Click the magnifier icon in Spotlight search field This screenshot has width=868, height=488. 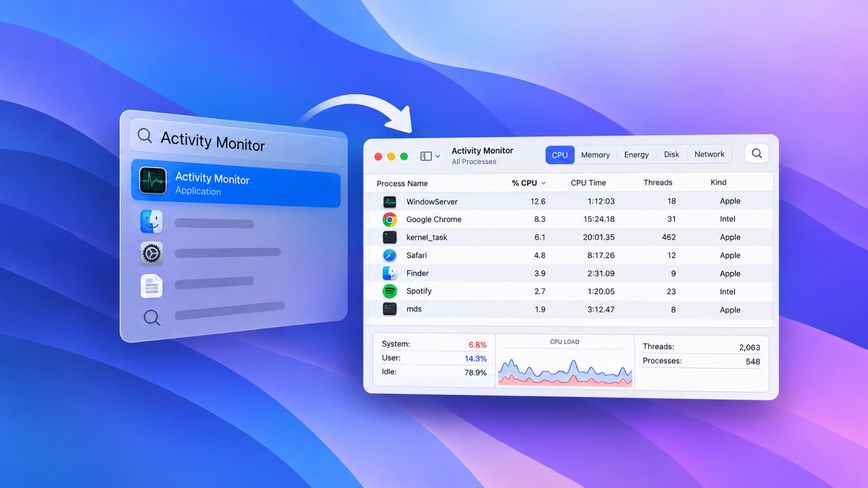(145, 135)
